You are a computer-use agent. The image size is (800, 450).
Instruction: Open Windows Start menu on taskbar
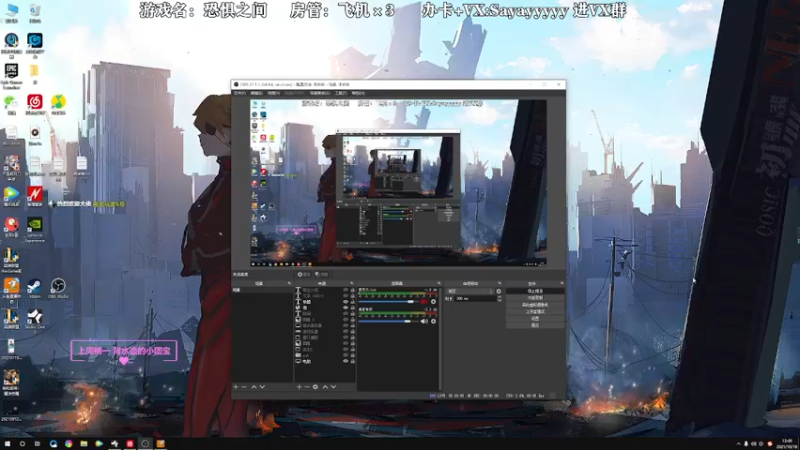[x=7, y=444]
